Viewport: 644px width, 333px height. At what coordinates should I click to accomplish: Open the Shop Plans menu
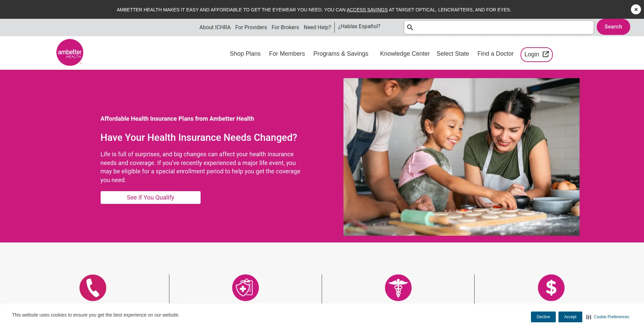245,54
